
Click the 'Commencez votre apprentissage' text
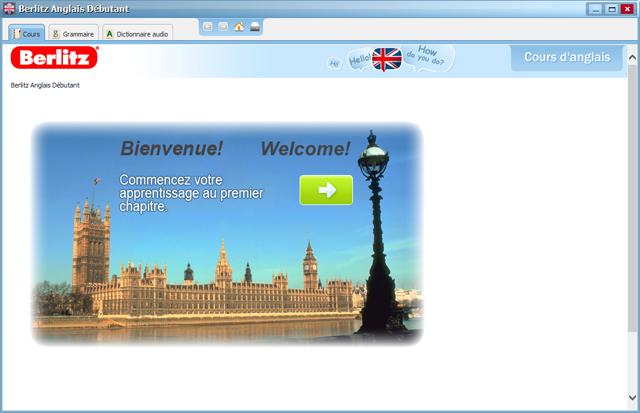click(191, 193)
